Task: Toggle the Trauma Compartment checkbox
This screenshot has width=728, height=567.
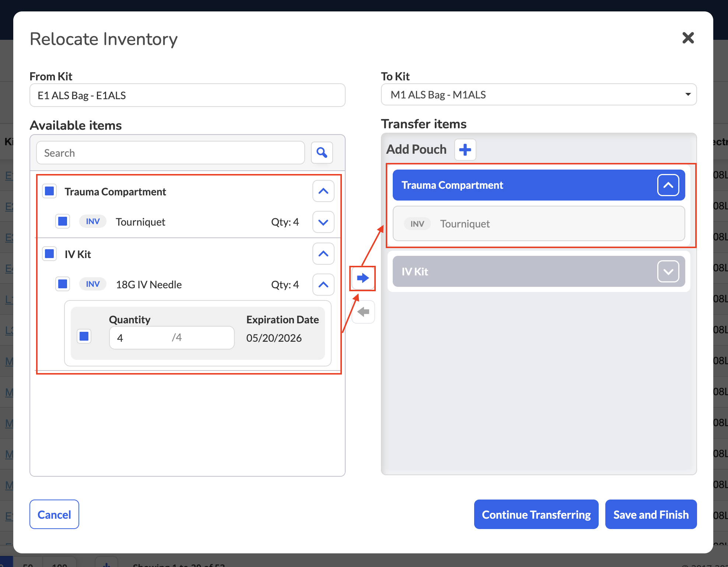Action: (x=49, y=191)
